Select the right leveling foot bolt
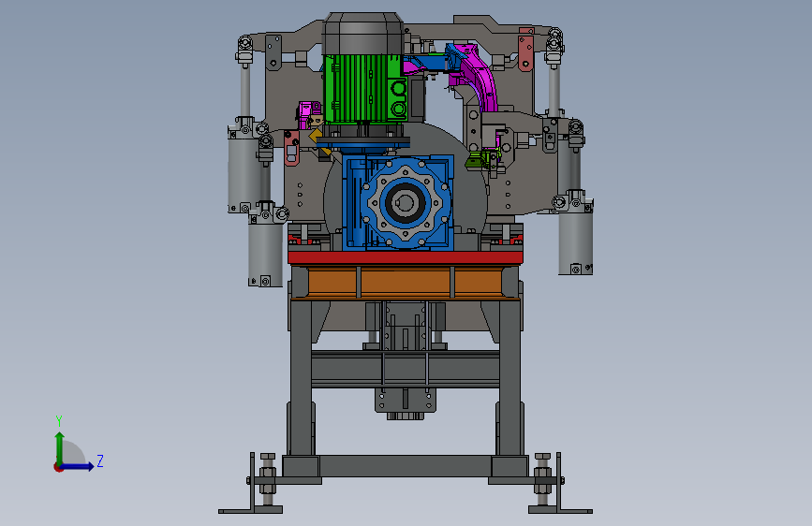Screen dimensions: 812x526 point(542,479)
